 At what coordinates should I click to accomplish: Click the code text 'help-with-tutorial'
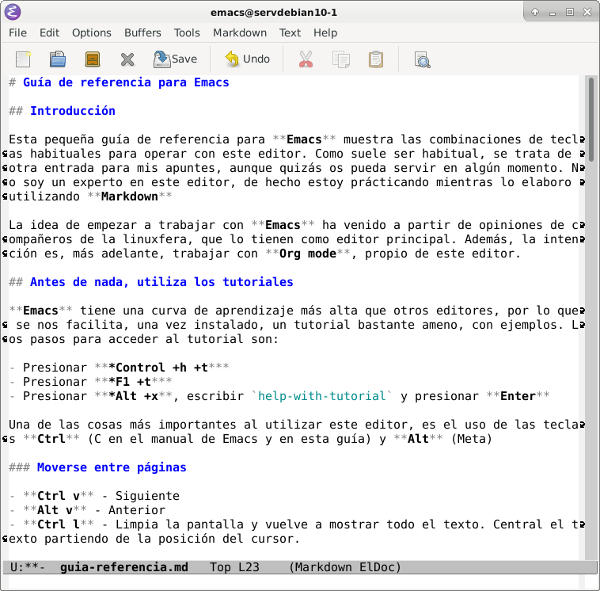click(x=321, y=396)
